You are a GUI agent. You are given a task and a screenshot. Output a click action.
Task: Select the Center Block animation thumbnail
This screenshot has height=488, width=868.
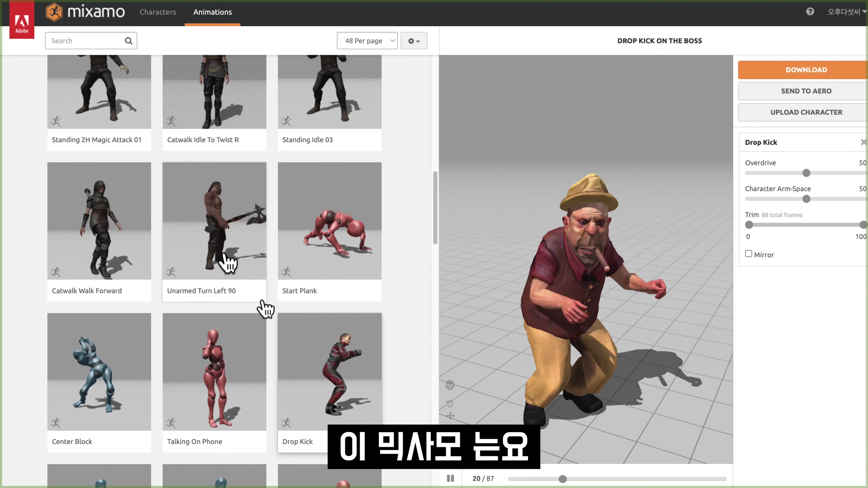pyautogui.click(x=99, y=371)
